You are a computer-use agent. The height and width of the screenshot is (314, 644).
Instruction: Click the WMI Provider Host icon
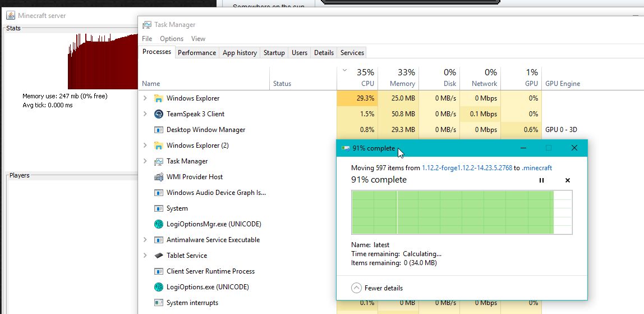pyautogui.click(x=159, y=177)
